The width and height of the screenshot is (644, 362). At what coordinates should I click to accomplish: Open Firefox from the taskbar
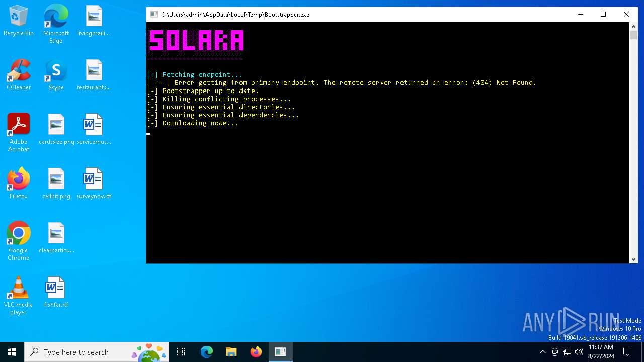point(256,352)
